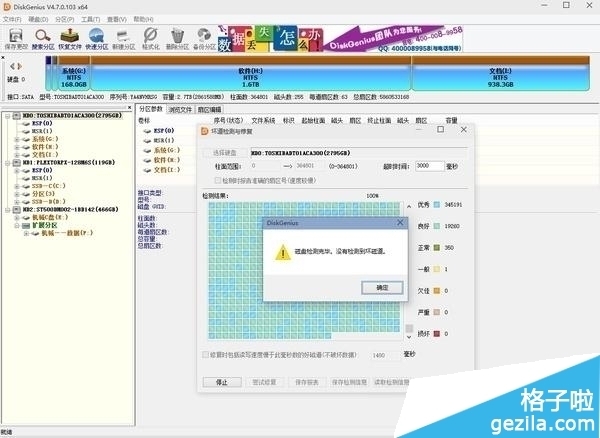Collapse the 扩展分区 node toggle
The height and width of the screenshot is (438, 600).
coord(17,225)
